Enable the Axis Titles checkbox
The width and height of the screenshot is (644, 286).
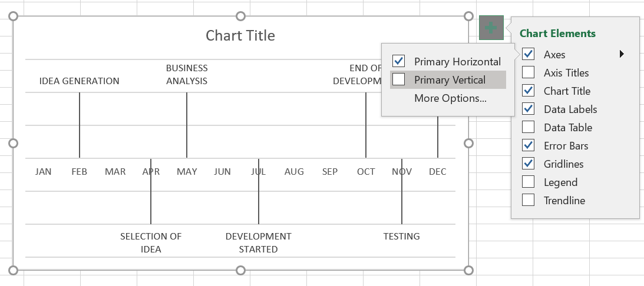pos(529,73)
